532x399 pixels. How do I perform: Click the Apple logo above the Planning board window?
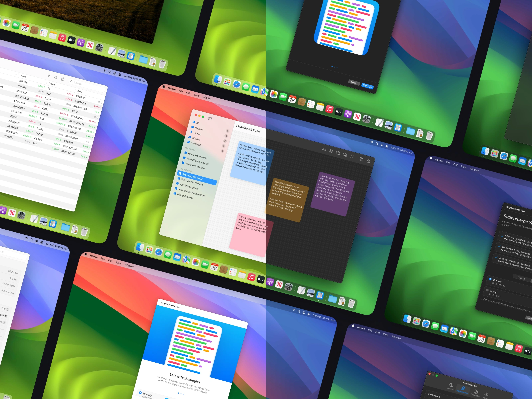click(164, 87)
